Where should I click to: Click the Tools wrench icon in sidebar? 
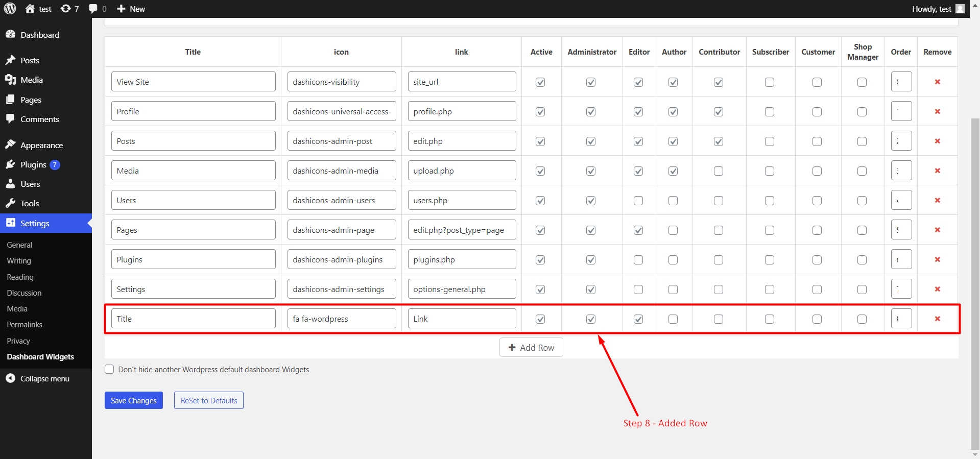(x=10, y=203)
